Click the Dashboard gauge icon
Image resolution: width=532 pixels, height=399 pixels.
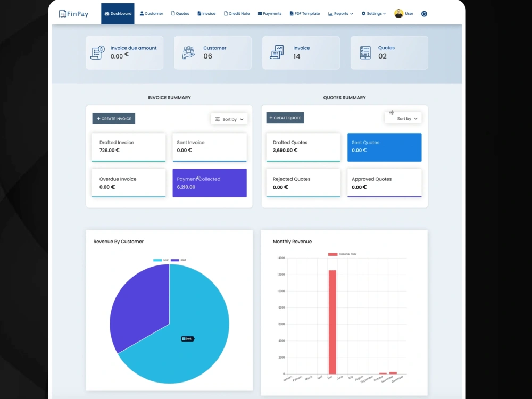[x=107, y=14]
